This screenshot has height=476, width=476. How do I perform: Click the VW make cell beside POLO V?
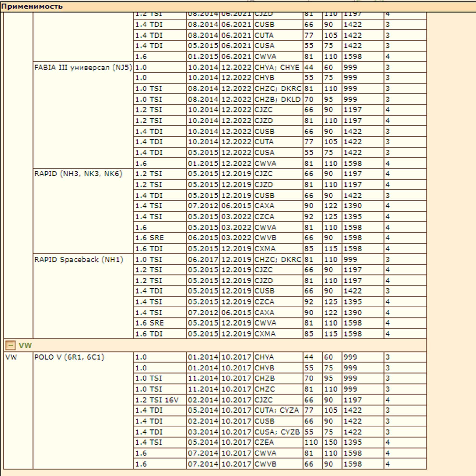11,357
